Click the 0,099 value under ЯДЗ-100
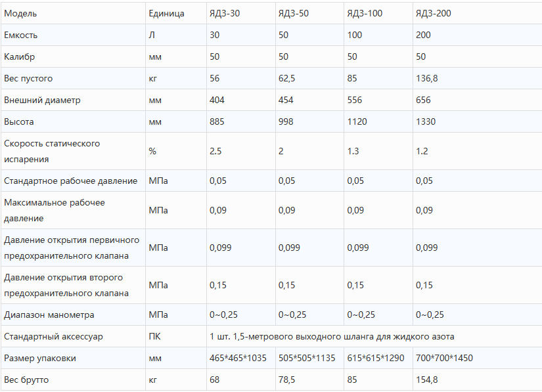Screen dimensions: 542x392 click(358, 248)
